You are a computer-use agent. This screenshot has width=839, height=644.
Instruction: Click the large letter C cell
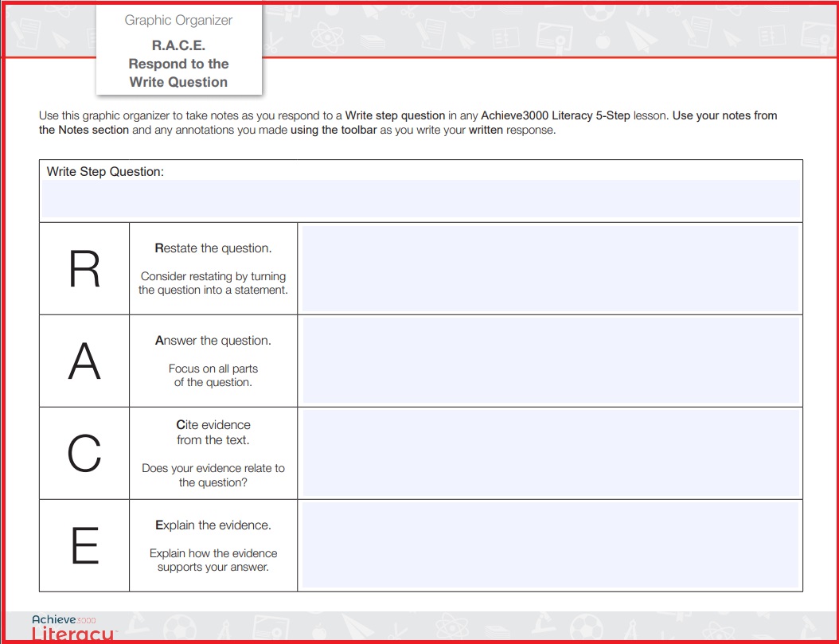click(84, 453)
